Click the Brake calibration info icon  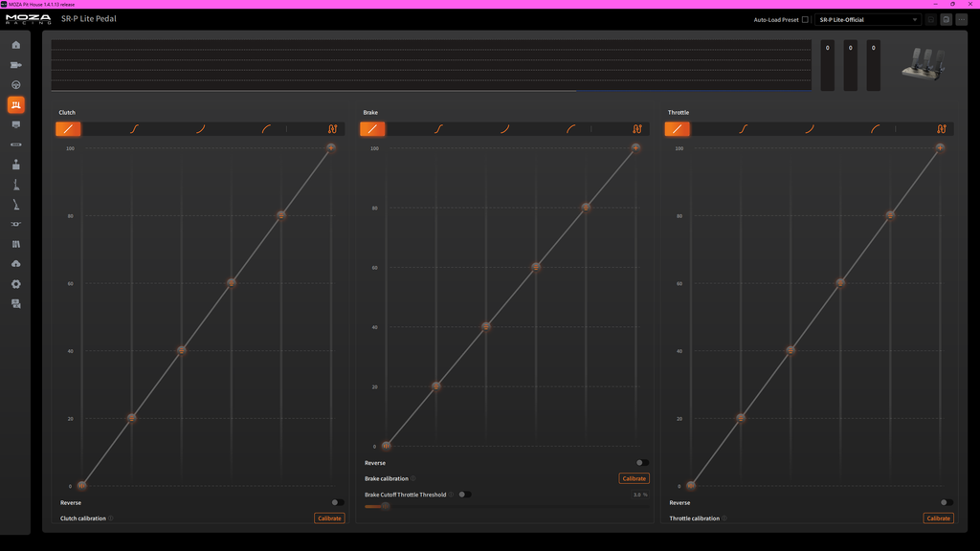pyautogui.click(x=413, y=478)
